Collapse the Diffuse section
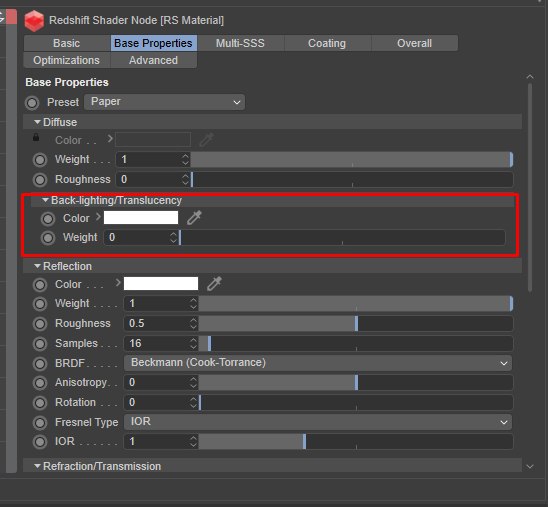The height and width of the screenshot is (507, 548). (x=37, y=122)
